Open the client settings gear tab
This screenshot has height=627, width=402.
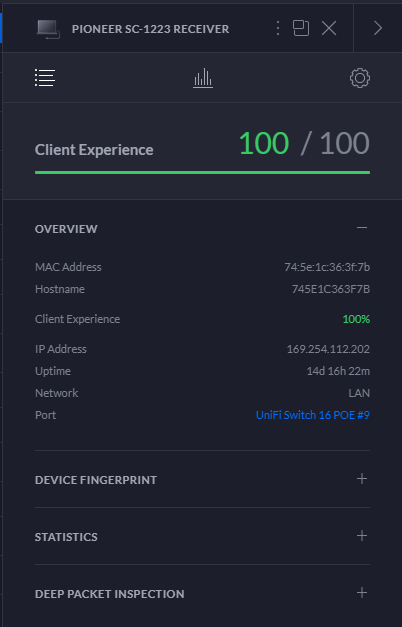[x=360, y=78]
